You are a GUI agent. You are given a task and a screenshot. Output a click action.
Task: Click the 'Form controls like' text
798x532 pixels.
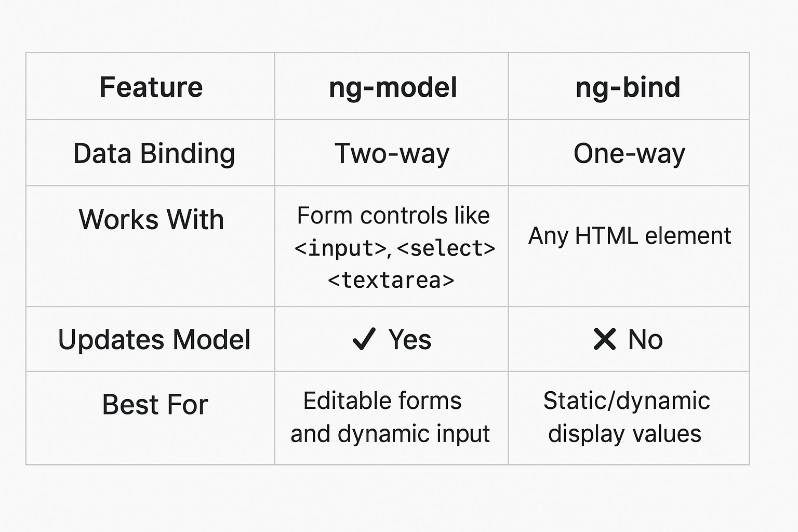pyautogui.click(x=393, y=216)
